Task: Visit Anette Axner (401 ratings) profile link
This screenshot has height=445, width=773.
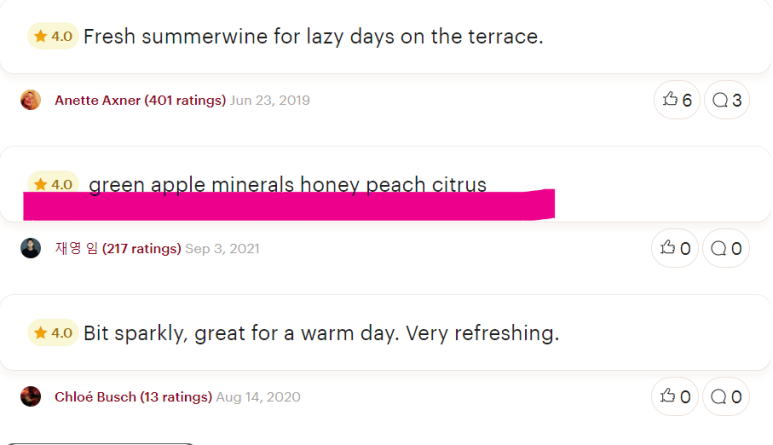Action: [140, 101]
